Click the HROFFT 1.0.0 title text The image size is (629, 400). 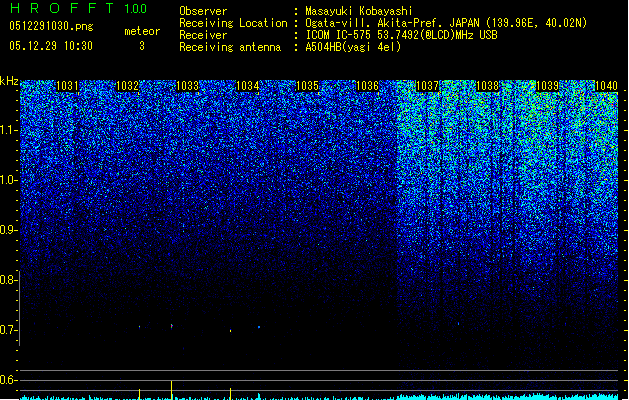78,8
